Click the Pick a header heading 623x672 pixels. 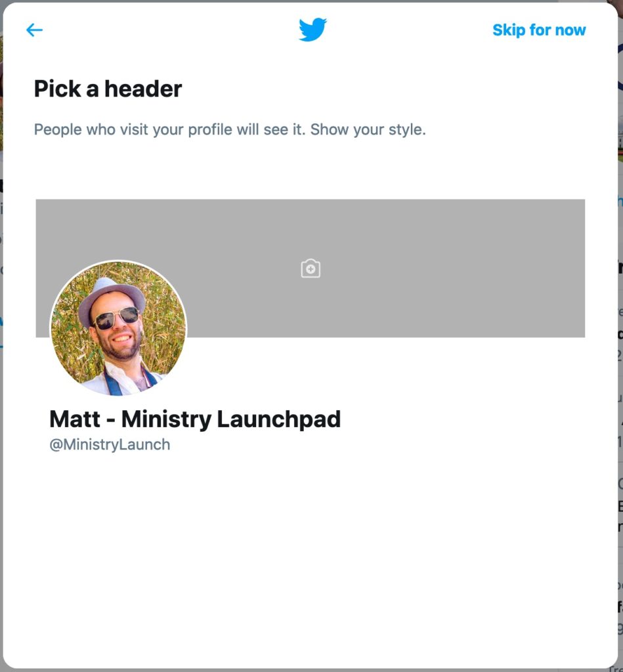pyautogui.click(x=108, y=89)
